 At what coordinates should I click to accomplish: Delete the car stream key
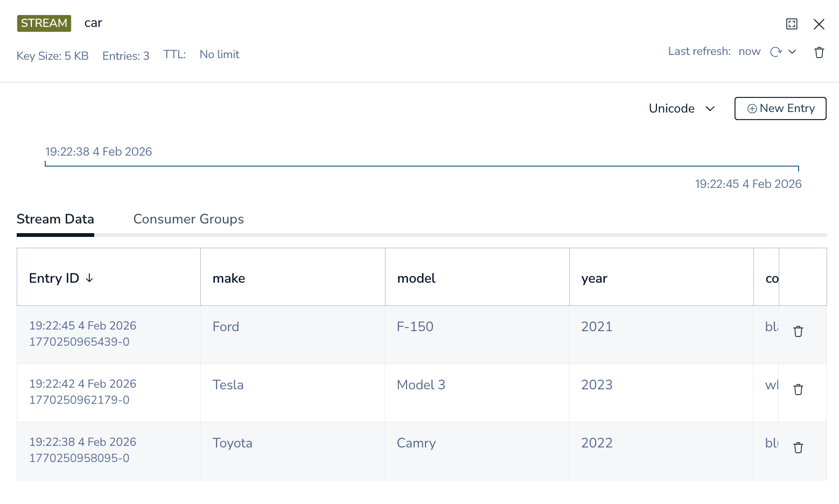[819, 52]
